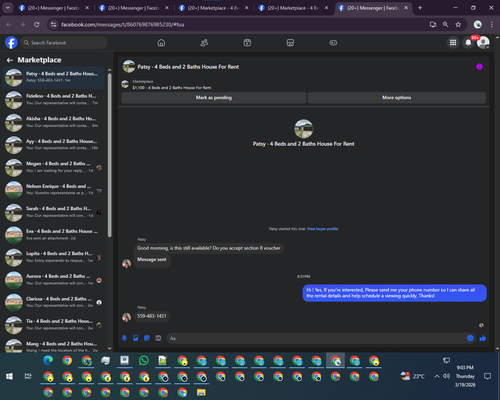Open the Marketplace icon in top navigation

click(290, 43)
